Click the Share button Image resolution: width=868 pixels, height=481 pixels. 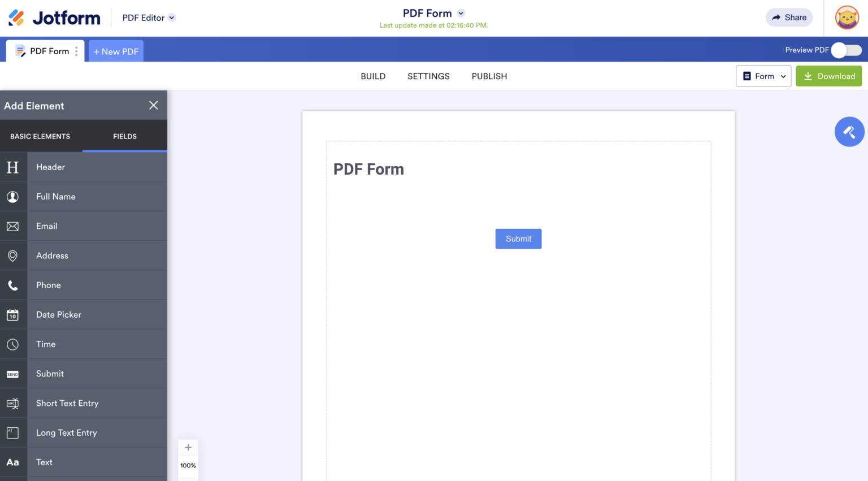point(789,18)
